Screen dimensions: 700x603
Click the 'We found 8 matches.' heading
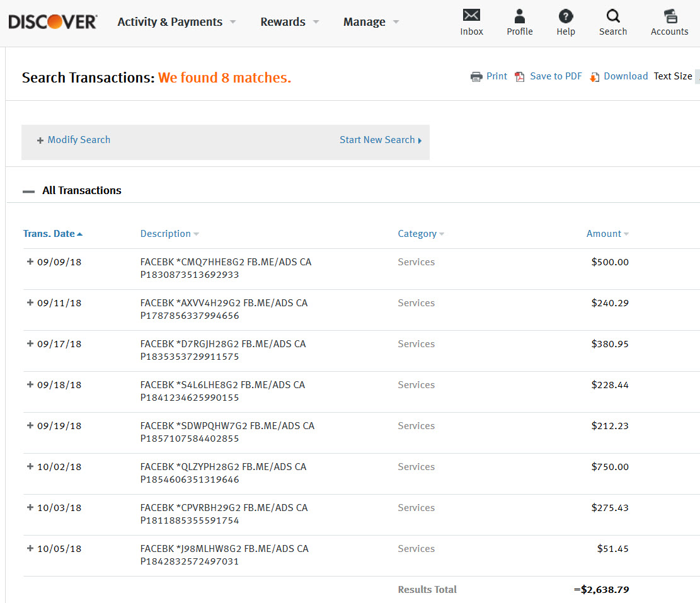pos(224,78)
